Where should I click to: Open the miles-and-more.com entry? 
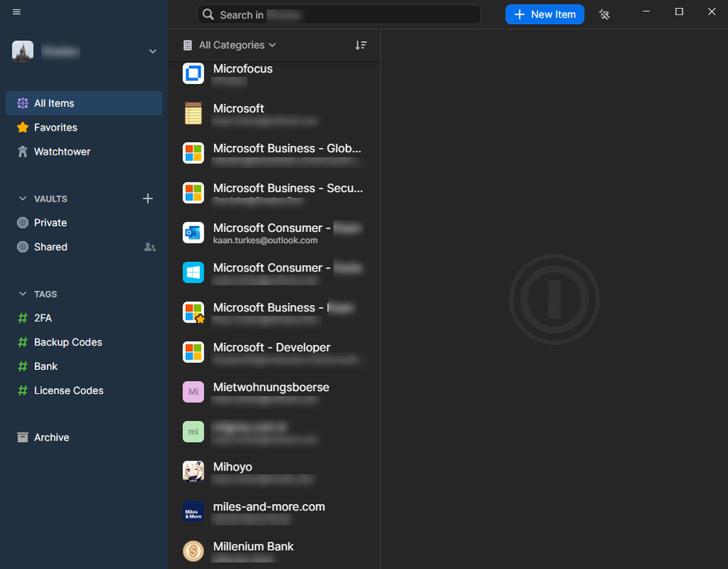[x=268, y=507]
